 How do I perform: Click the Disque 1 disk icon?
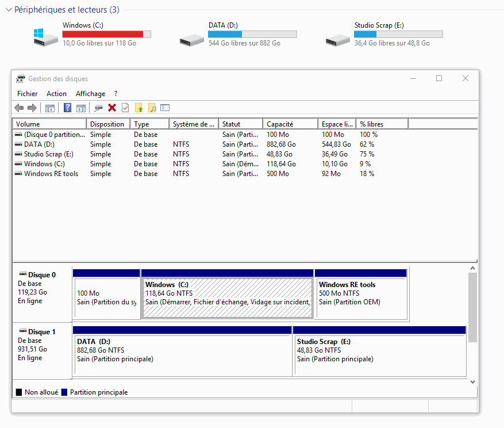point(23,331)
